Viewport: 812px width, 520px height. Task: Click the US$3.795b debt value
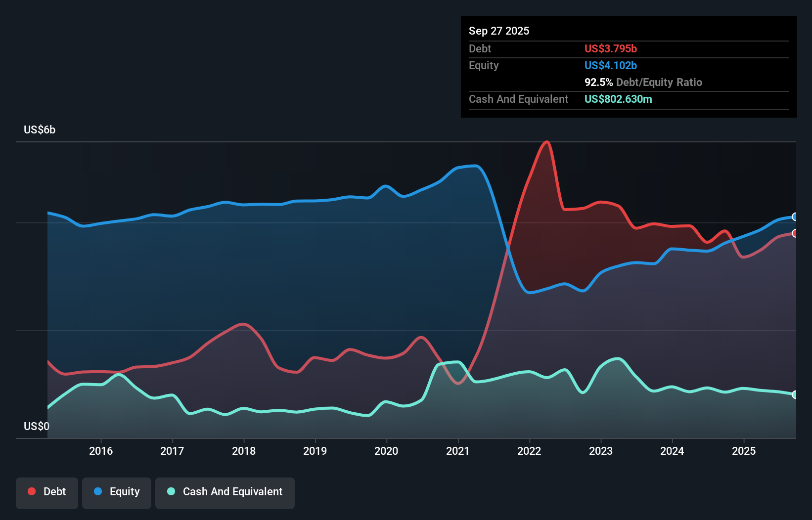pos(611,48)
